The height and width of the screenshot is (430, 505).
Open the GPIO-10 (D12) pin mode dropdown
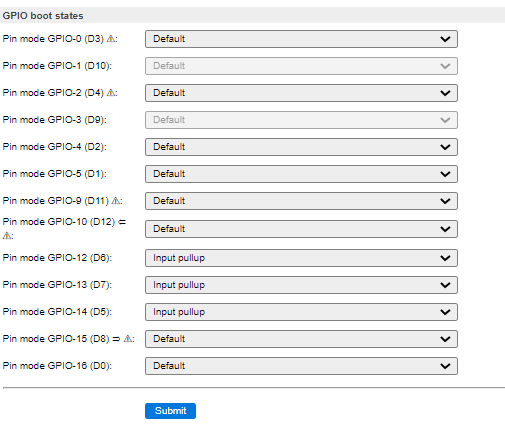coord(301,229)
